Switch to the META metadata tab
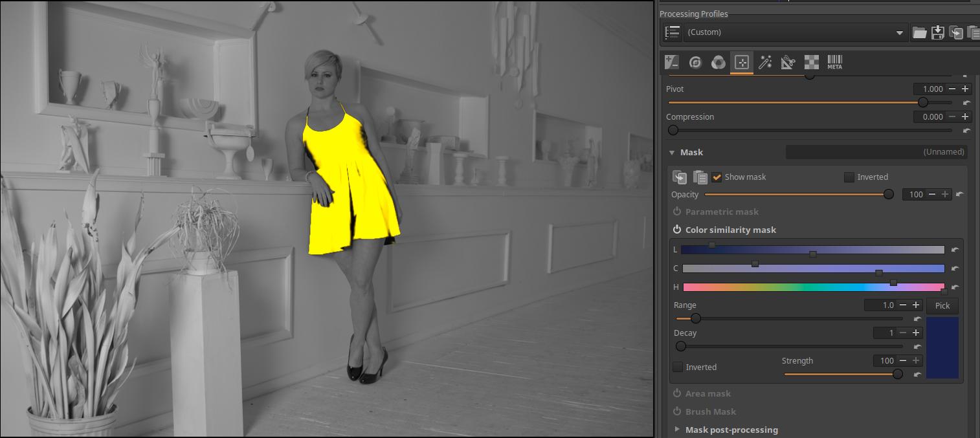The image size is (980, 438). coord(834,63)
